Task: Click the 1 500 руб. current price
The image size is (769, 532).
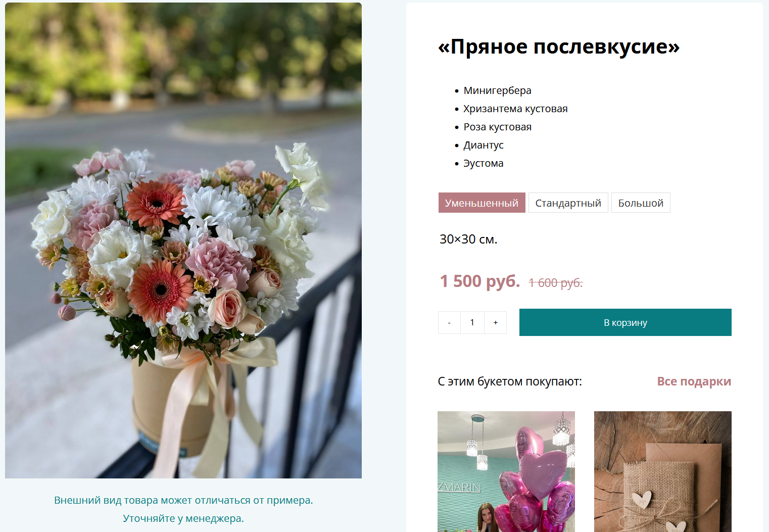Action: pyautogui.click(x=479, y=281)
